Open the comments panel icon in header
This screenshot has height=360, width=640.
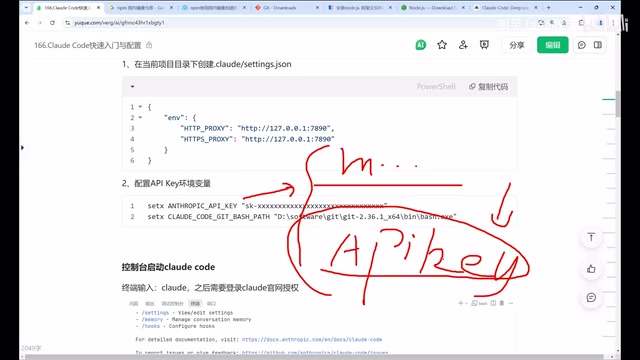582,45
